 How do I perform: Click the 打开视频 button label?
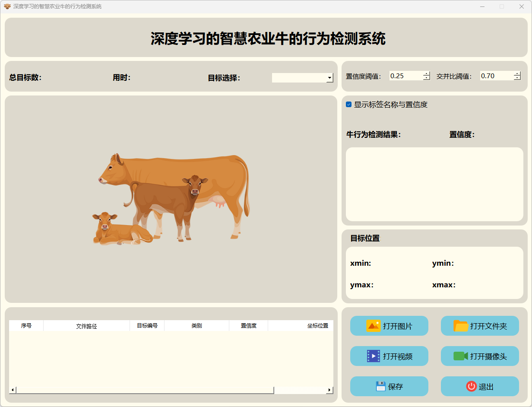pyautogui.click(x=397, y=356)
